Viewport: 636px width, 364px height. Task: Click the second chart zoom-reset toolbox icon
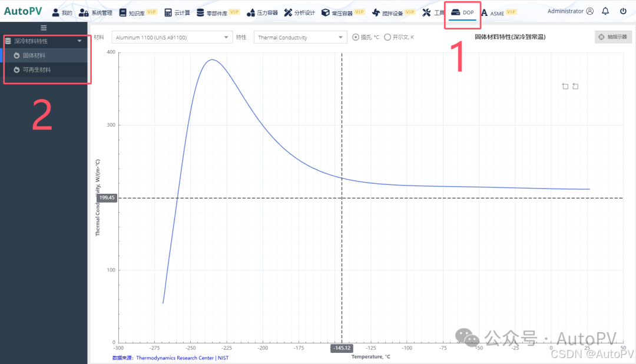point(575,86)
